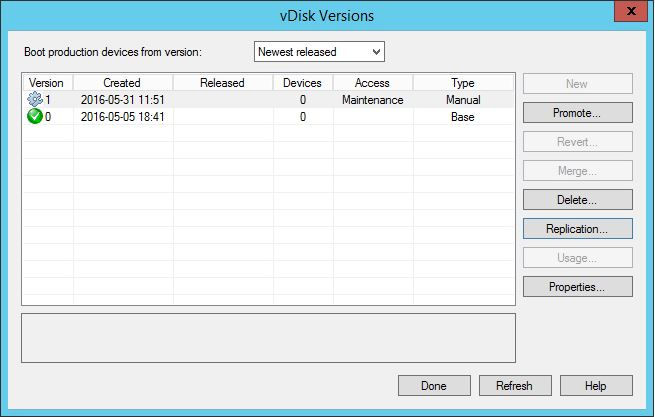This screenshot has width=655, height=417.
Task: Open the Boot production devices version dropdown
Action: 319,52
